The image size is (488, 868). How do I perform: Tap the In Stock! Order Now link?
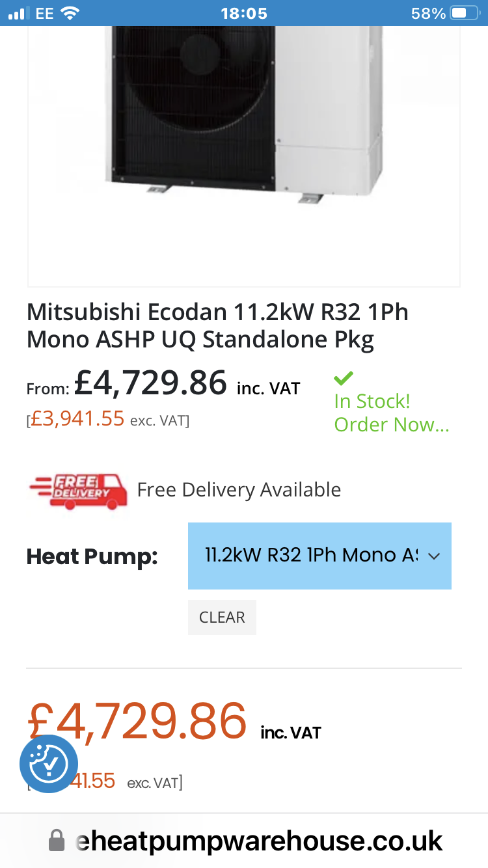[x=392, y=413]
